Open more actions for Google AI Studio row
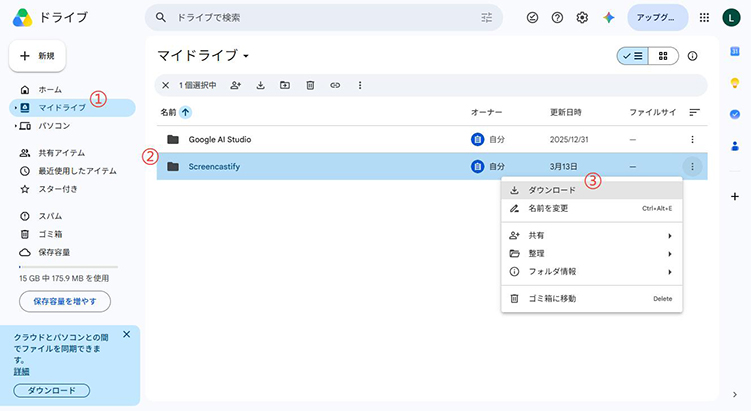 pyautogui.click(x=692, y=139)
